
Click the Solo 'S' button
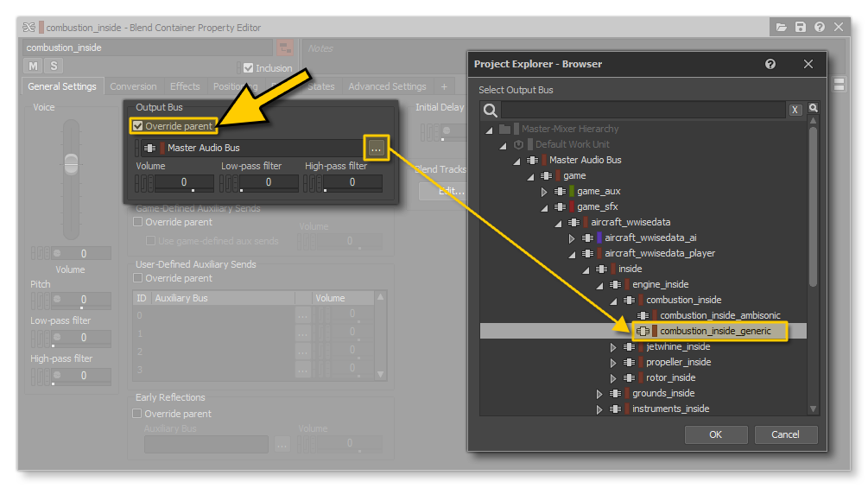[x=54, y=67]
